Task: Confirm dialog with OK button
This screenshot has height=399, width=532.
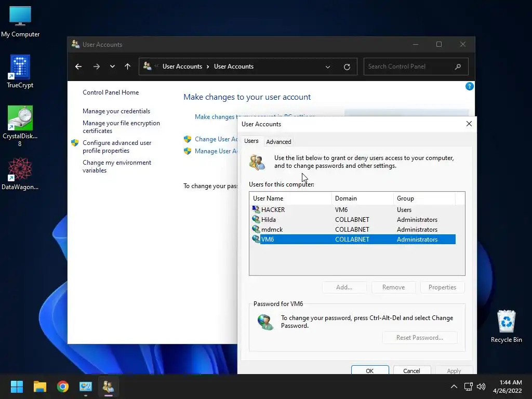Action: [370, 370]
